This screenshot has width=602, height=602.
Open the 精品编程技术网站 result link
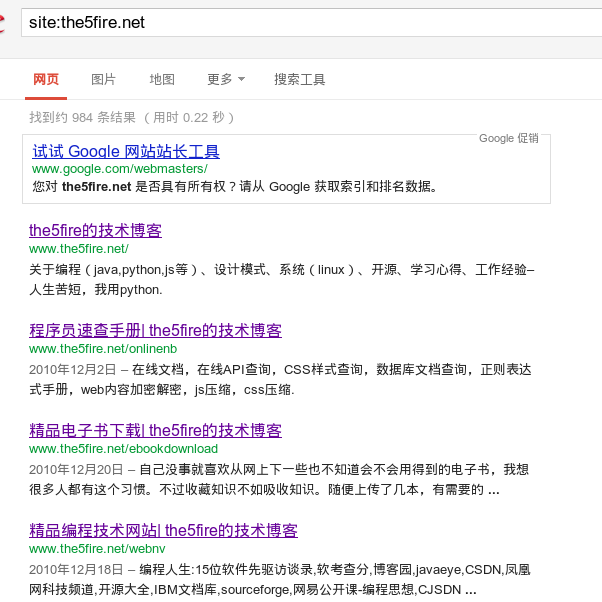click(x=163, y=531)
